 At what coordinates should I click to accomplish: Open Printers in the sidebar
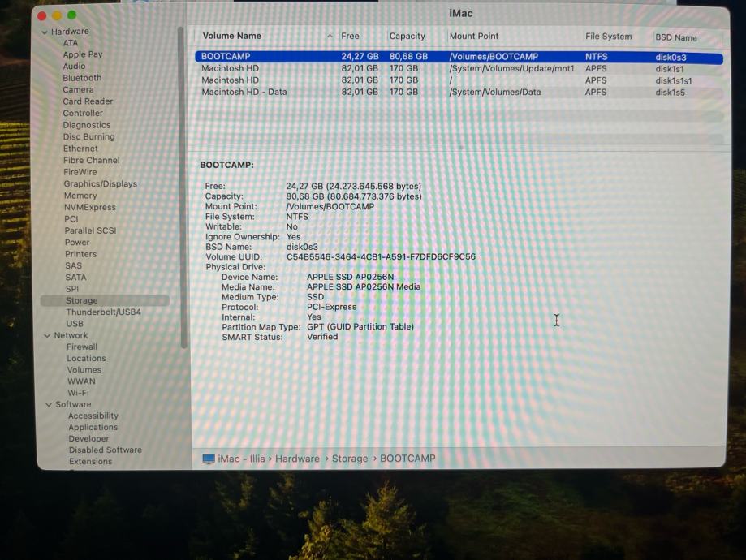(x=81, y=254)
